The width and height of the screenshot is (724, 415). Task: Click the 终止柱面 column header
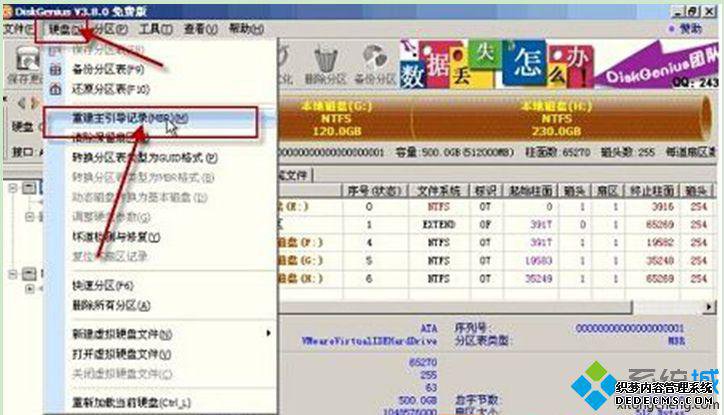tap(652, 190)
